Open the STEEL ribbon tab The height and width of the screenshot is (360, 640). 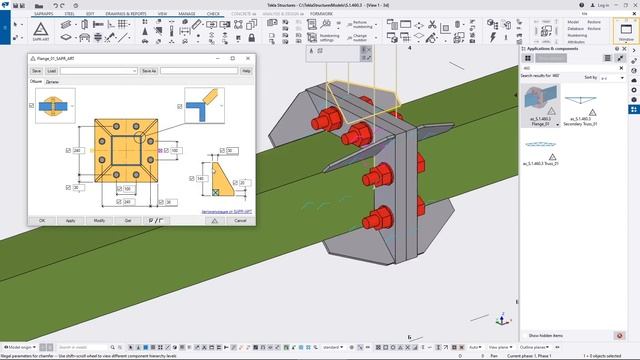click(69, 14)
